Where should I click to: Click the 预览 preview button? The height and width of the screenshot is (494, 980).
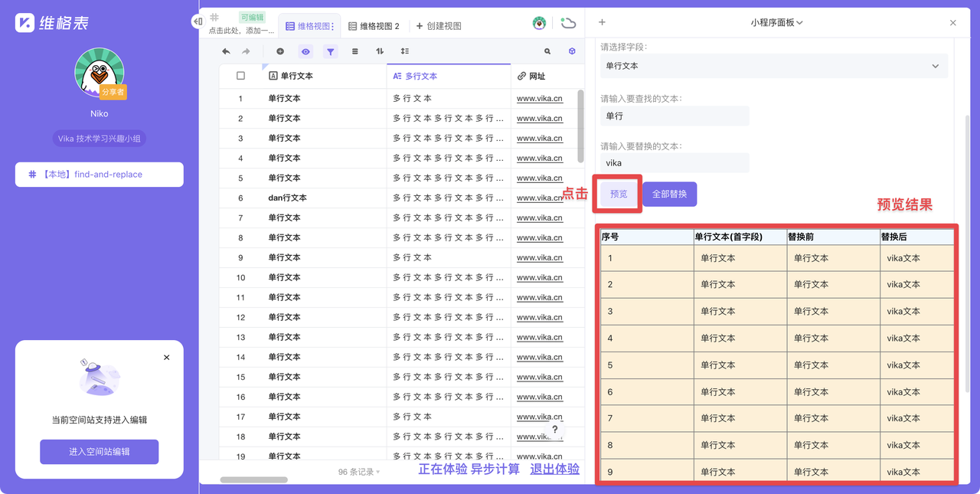point(617,194)
